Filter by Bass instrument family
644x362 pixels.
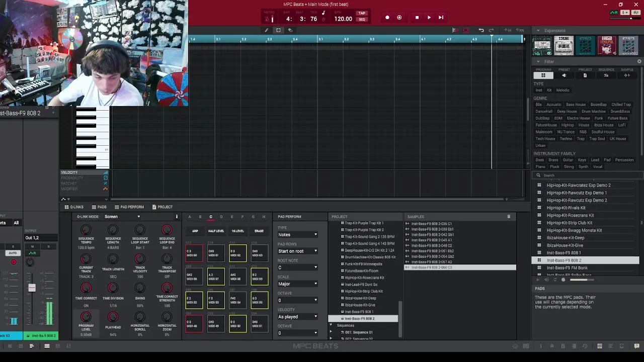539,160
